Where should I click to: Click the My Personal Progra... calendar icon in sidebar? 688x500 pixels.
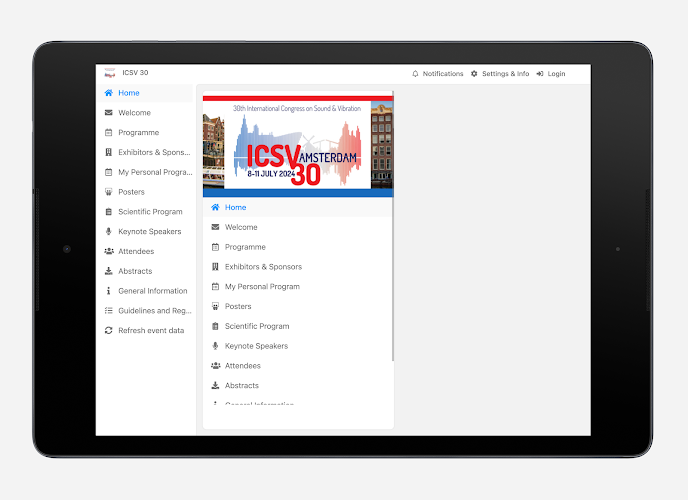108,172
